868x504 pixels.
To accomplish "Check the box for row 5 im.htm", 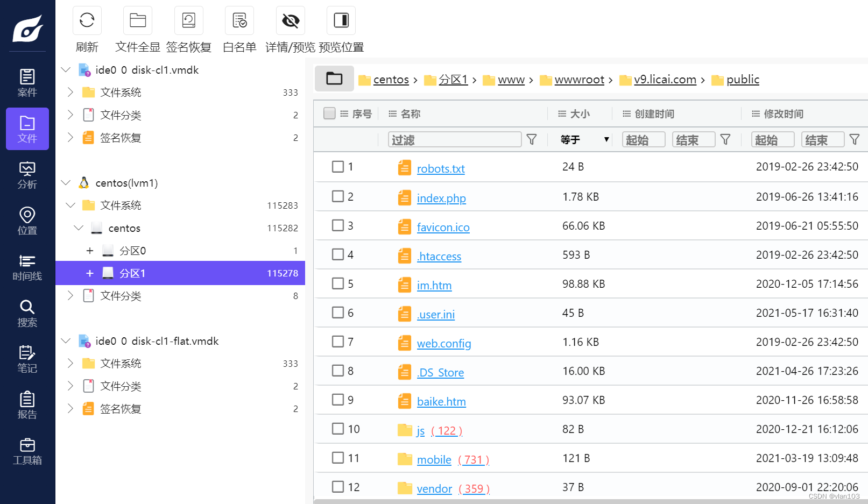I will (x=338, y=283).
